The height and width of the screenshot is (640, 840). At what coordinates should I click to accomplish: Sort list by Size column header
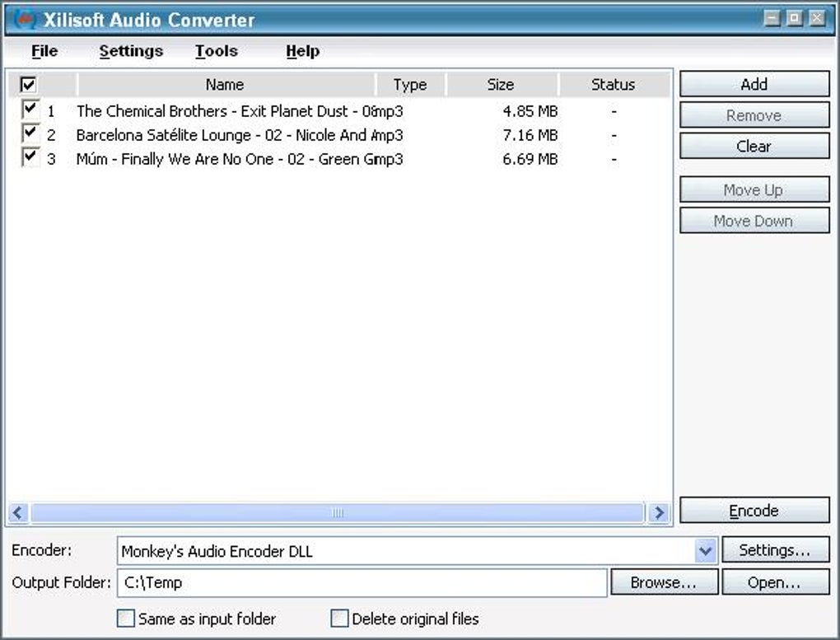coord(502,84)
